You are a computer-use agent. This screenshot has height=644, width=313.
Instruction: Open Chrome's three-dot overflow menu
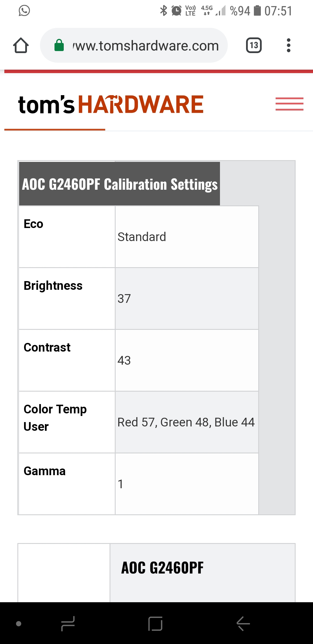[x=288, y=45]
